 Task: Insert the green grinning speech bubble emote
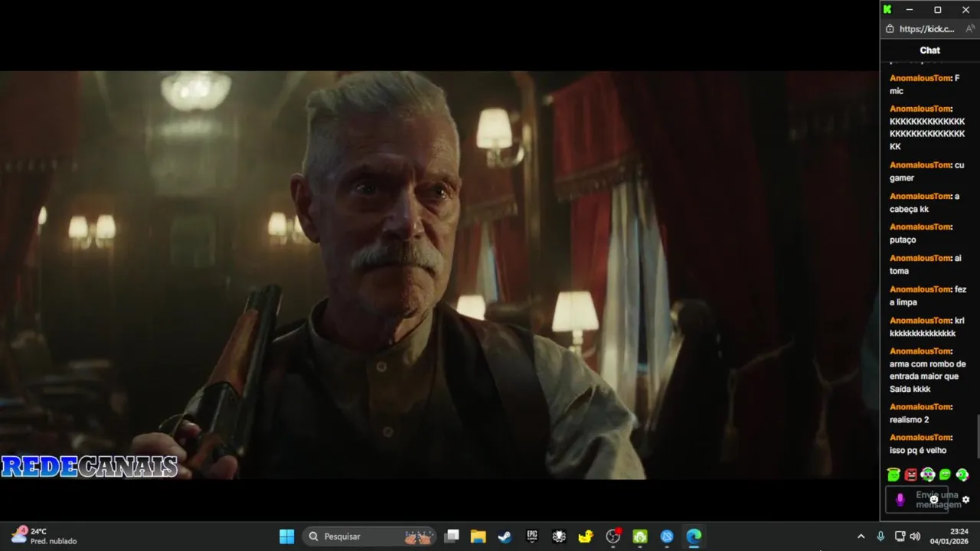point(945,475)
